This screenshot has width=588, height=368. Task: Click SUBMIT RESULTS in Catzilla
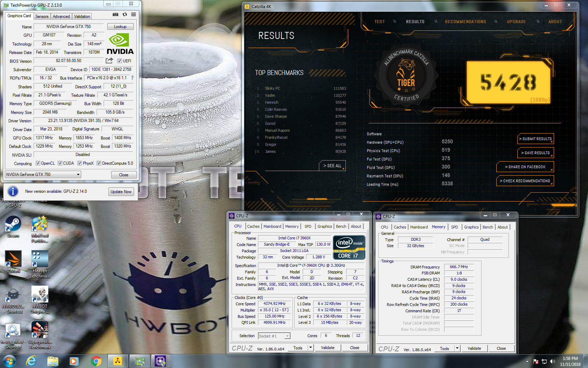click(x=535, y=139)
